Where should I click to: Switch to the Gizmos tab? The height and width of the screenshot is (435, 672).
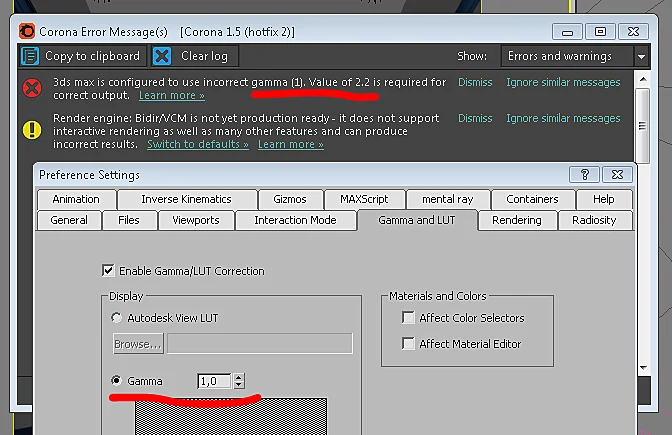290,199
